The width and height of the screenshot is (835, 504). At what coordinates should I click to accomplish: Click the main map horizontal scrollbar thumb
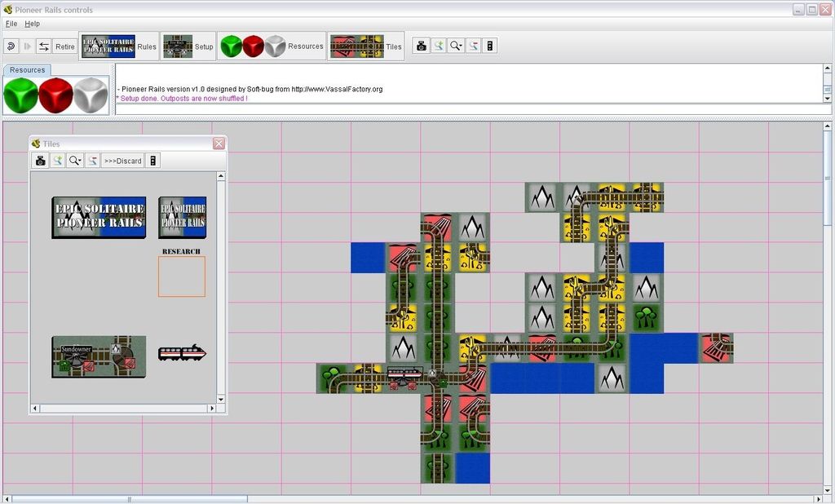130,499
